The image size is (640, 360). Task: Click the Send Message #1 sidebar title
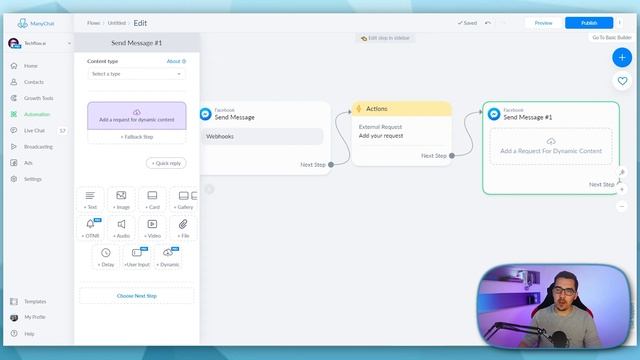(137, 43)
